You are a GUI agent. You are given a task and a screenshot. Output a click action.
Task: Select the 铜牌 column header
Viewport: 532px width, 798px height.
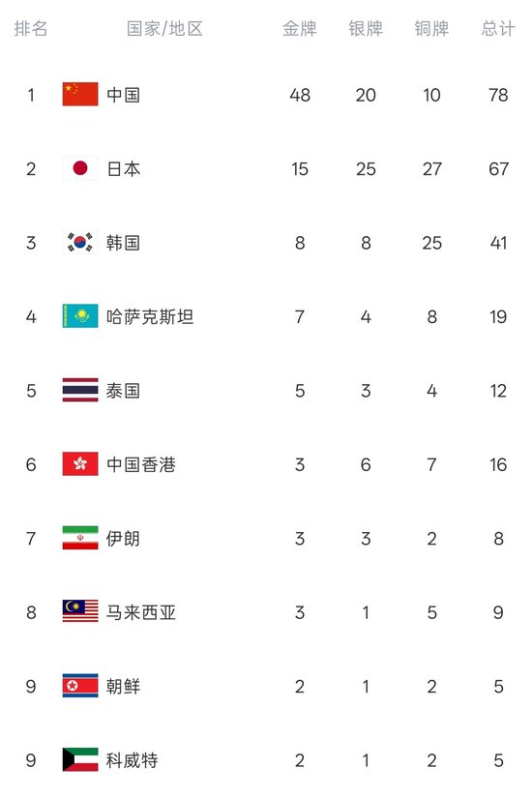(431, 28)
